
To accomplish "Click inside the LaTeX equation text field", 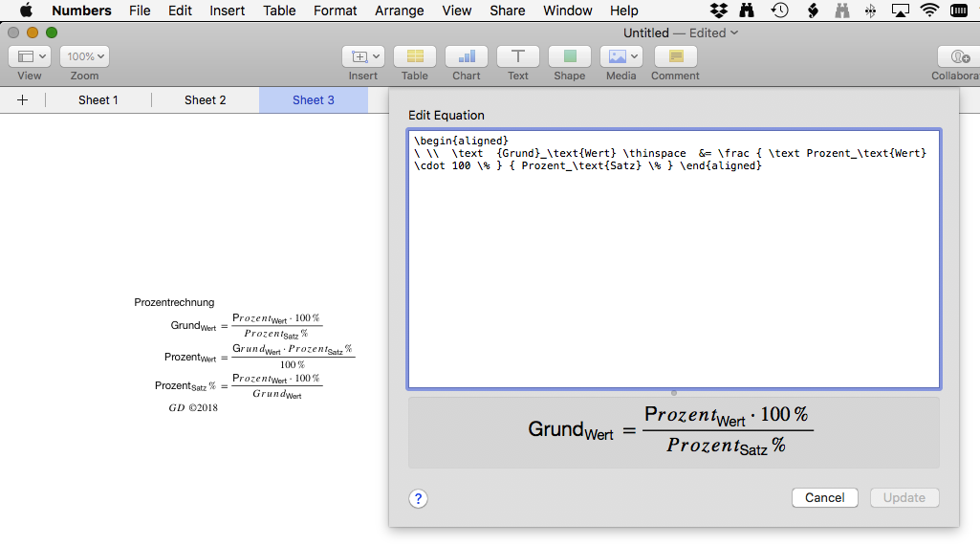I will click(674, 259).
